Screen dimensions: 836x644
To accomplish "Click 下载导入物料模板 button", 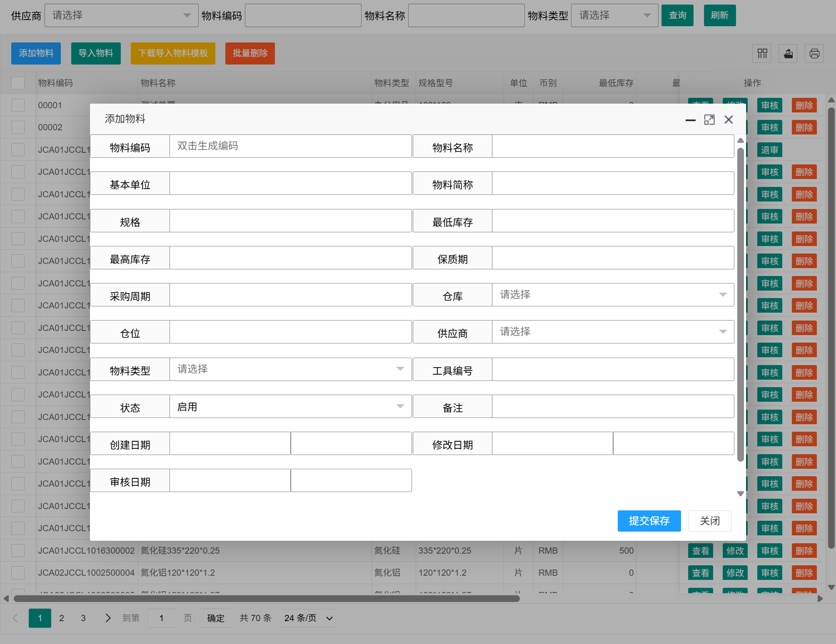I will point(173,53).
